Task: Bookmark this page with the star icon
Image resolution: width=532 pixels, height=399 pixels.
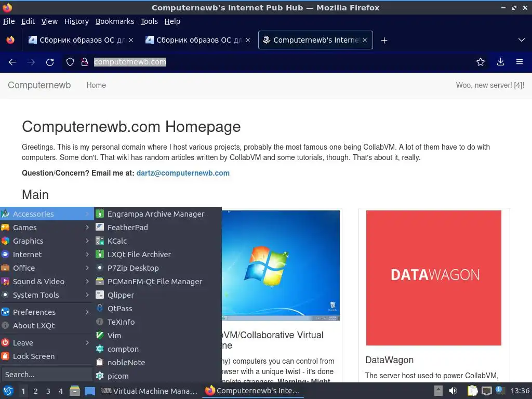Action: 481,62
